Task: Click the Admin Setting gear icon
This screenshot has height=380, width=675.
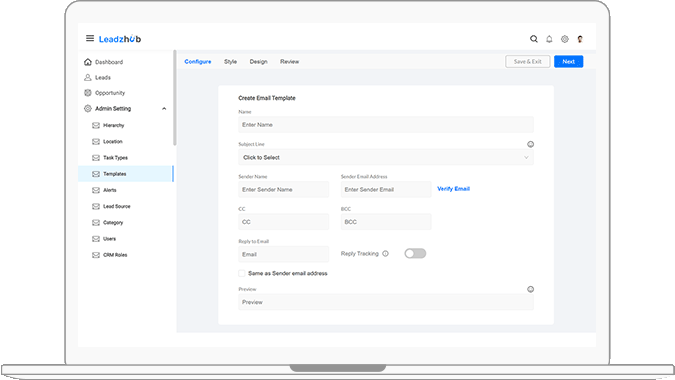Action: pyautogui.click(x=88, y=108)
